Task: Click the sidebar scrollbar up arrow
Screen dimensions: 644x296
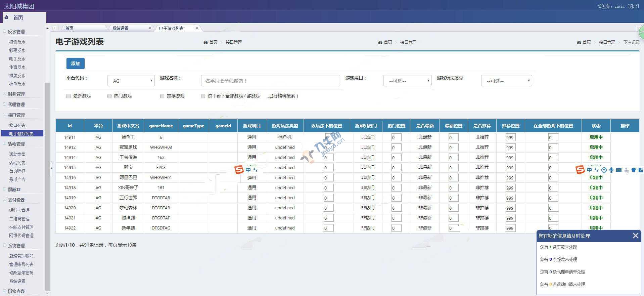Action: click(47, 28)
